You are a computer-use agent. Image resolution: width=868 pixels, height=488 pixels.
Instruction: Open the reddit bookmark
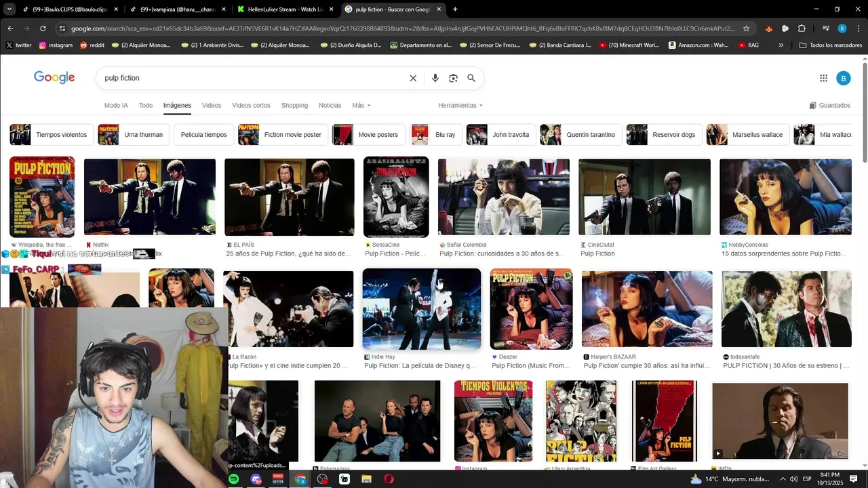click(x=92, y=45)
